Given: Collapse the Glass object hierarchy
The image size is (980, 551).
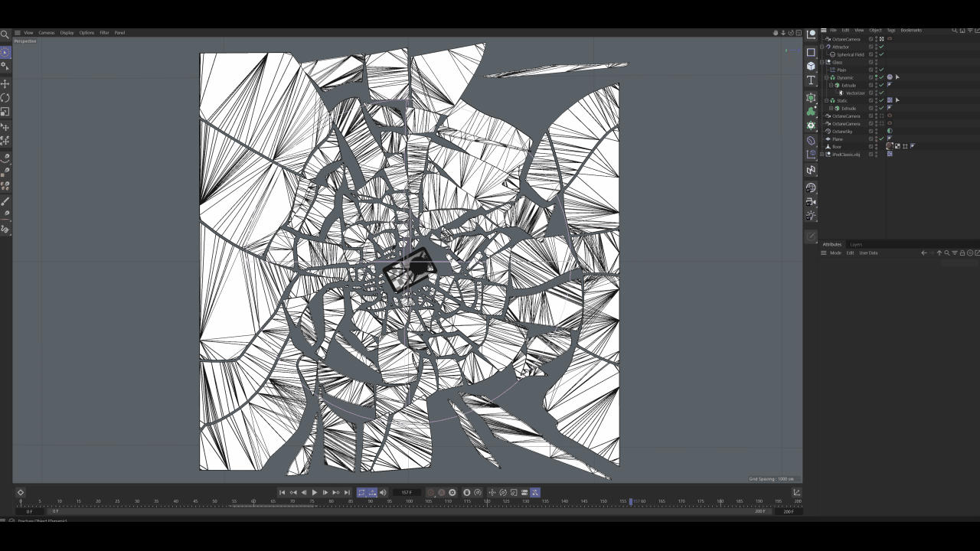Looking at the screenshot, I should [x=822, y=62].
